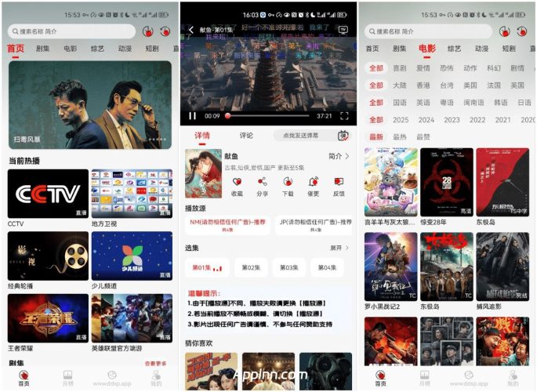Open the 扫毒风暴 banner
Screen dimensions: 537x392
click(90, 105)
